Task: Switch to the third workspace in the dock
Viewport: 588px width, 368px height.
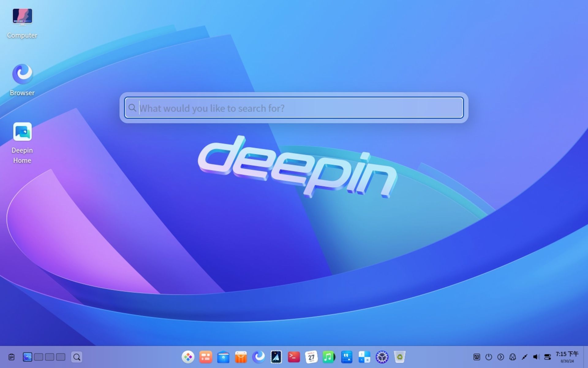Action: click(50, 357)
